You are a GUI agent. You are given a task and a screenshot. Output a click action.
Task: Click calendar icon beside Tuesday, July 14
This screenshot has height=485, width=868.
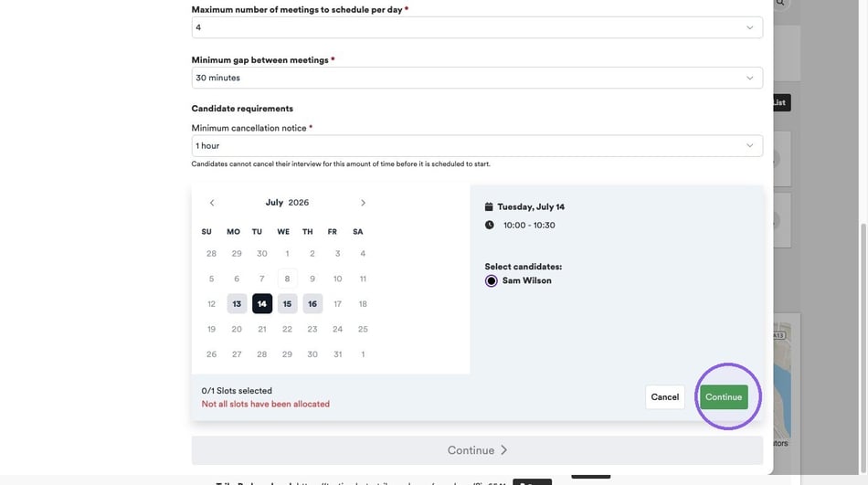(x=489, y=206)
